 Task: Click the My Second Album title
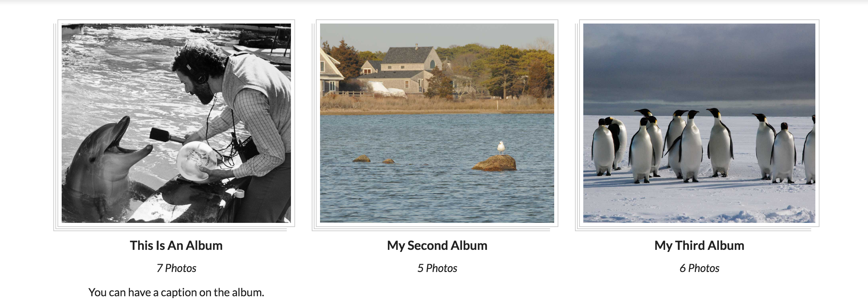437,245
